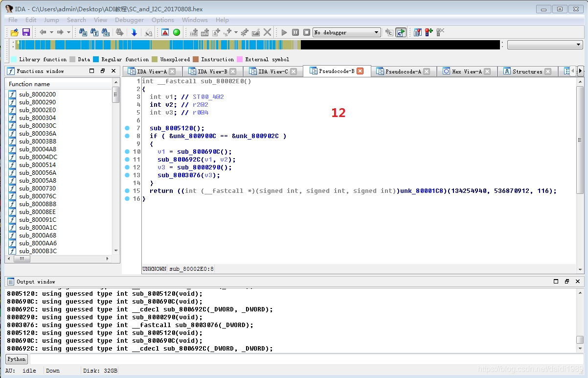The width and height of the screenshot is (588, 378).
Task: Open the back arrow history dropdown
Action: tap(51, 32)
